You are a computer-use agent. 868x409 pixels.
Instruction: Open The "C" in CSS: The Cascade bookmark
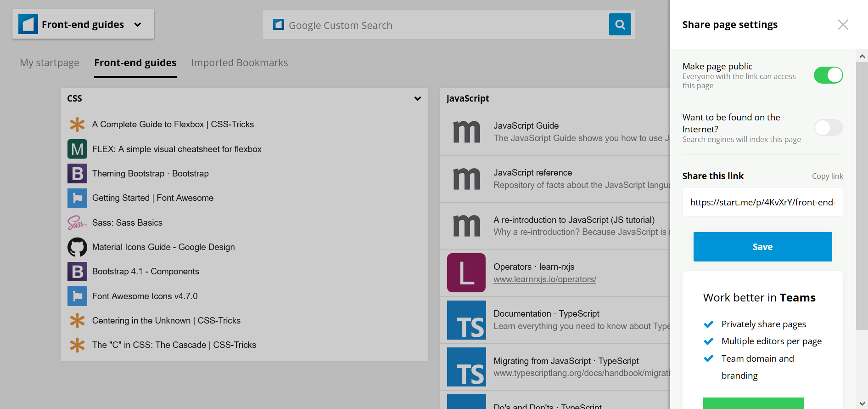[x=174, y=345]
